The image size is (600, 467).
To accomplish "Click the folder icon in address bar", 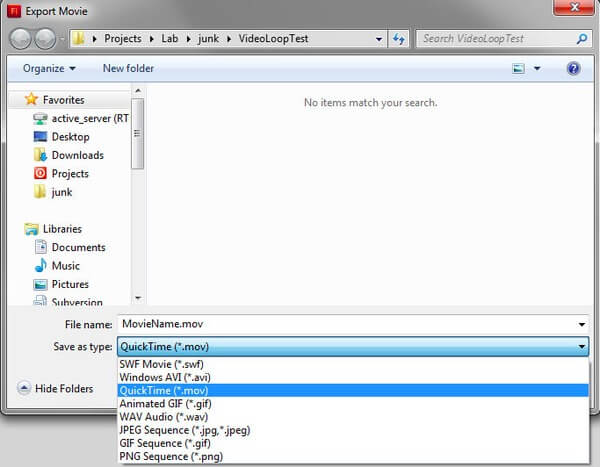I will [78, 39].
